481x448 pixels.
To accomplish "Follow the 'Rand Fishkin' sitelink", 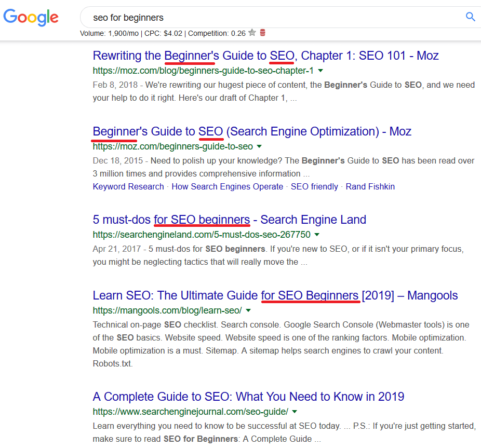I will [370, 186].
